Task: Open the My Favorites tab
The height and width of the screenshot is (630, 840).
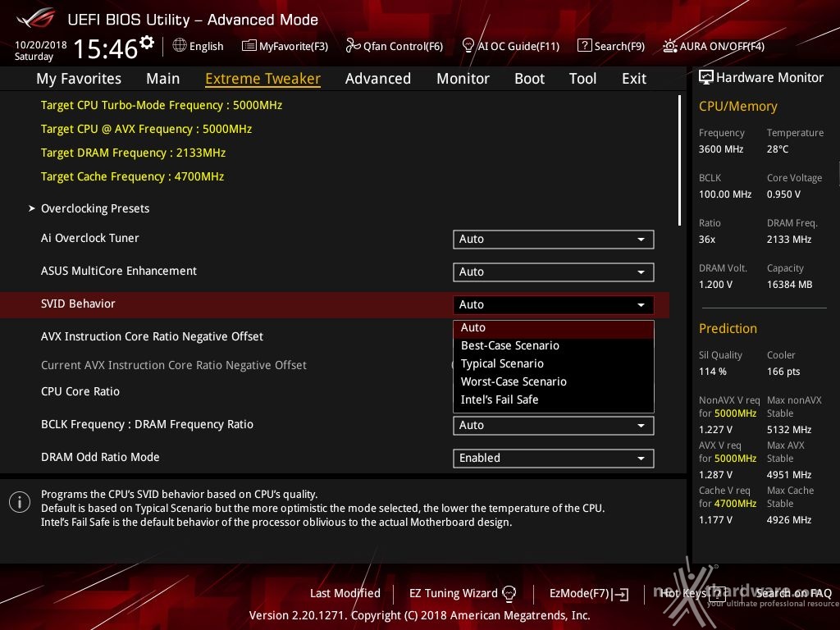Action: point(79,79)
